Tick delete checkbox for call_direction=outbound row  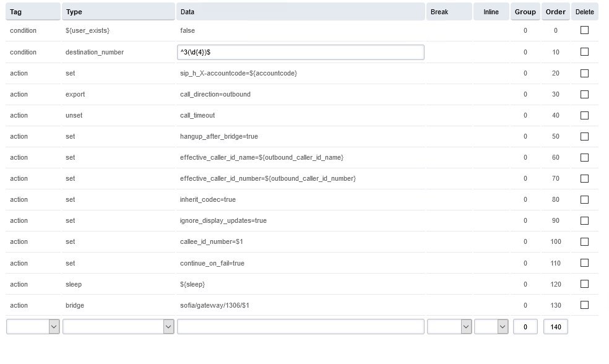[584, 94]
